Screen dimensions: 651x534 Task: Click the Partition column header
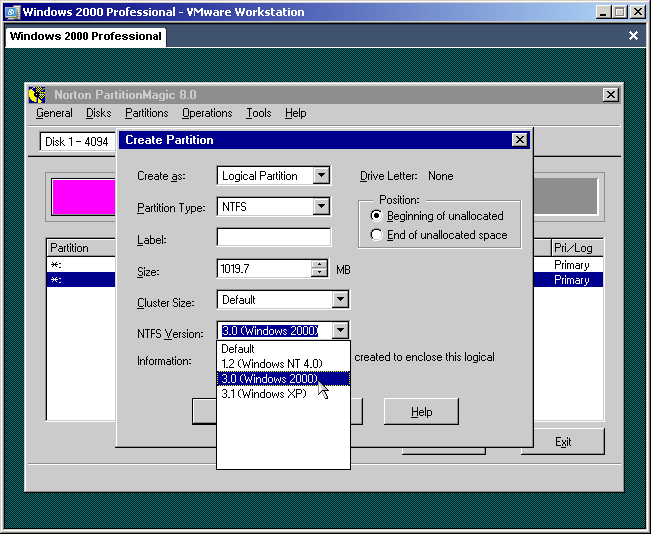[x=81, y=248]
